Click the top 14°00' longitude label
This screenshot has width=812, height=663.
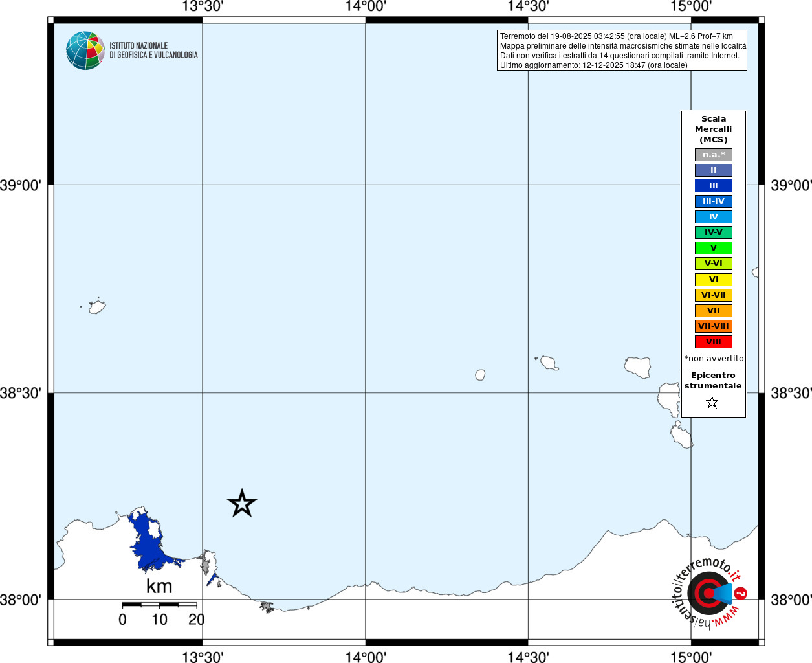pos(366,6)
